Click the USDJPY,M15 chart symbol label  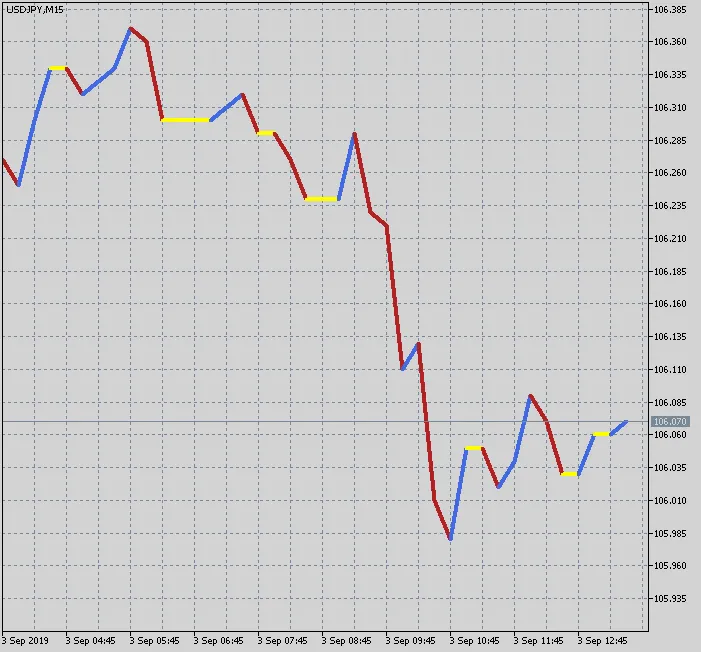[x=35, y=10]
